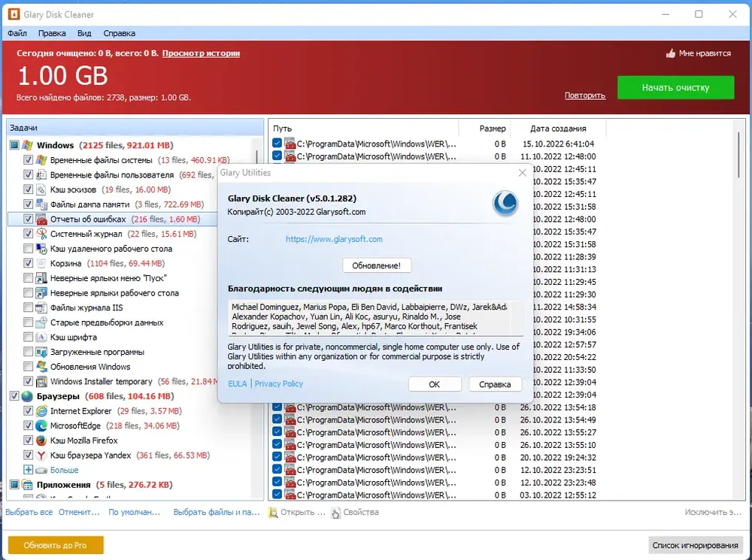The width and height of the screenshot is (752, 560).
Task: Open the https://www.glarysoft.com link
Action: 334,239
